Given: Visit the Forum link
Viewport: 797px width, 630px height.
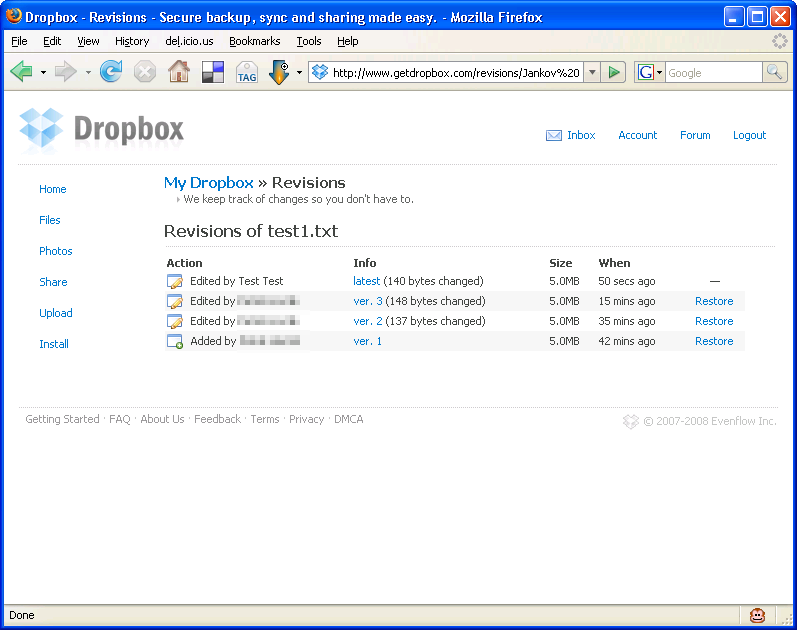Looking at the screenshot, I should 695,135.
